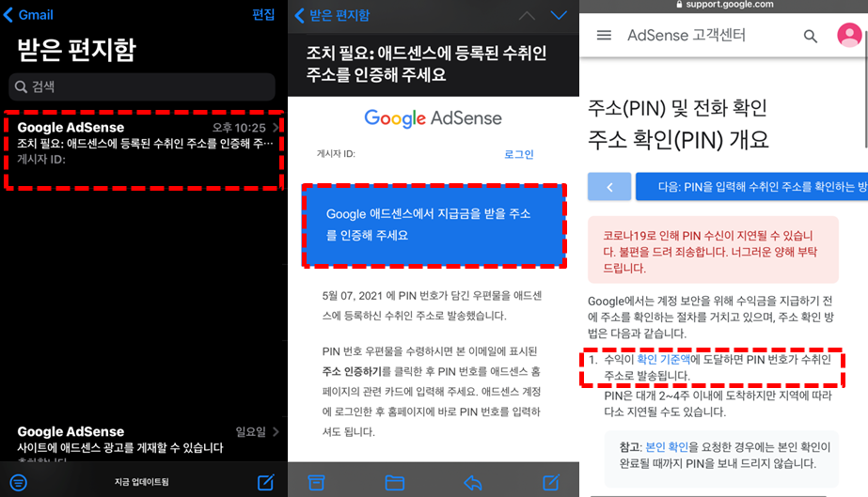Go to the next article 다음: PIN을 입력해
This screenshot has width=868, height=497.
(x=751, y=187)
